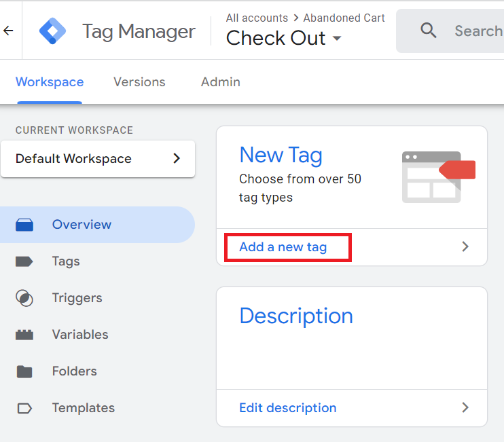Image resolution: width=504 pixels, height=442 pixels.
Task: Switch to the Versions tab
Action: [x=139, y=82]
